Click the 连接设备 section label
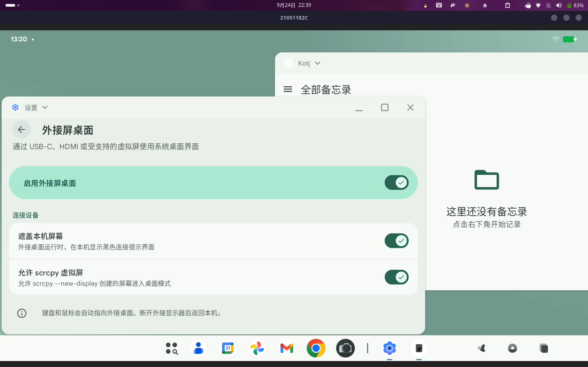The image size is (588, 367). [26, 215]
